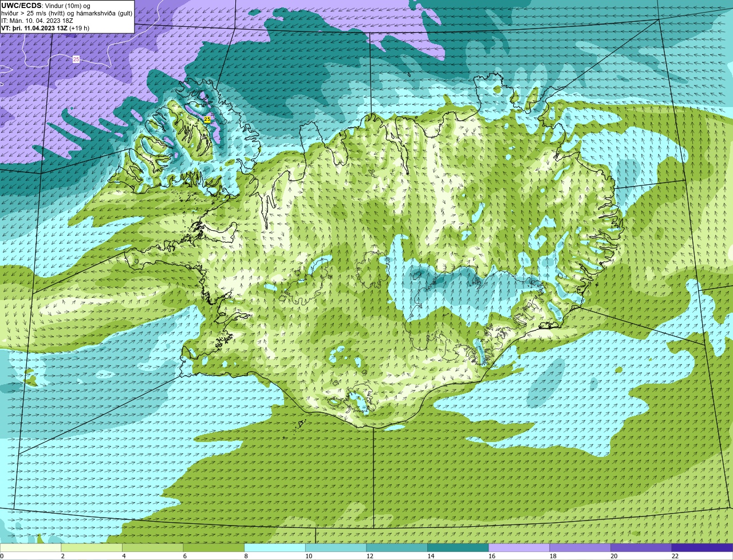Click the legend tick label '2'
This screenshot has width=733, height=560.
coord(62,556)
